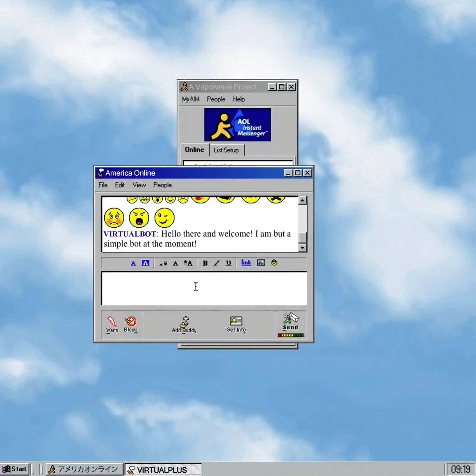
Task: Switch to the List Setup tab
Action: 226,150
